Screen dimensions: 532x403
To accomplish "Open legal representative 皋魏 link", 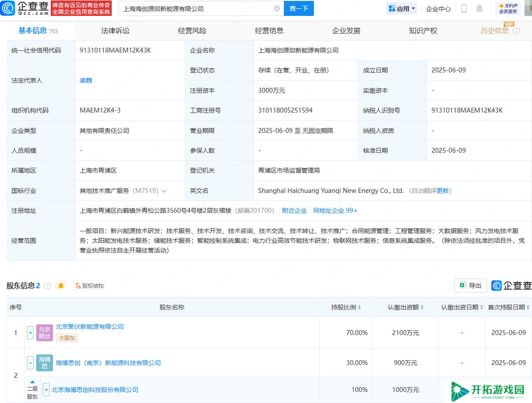I will (x=86, y=80).
